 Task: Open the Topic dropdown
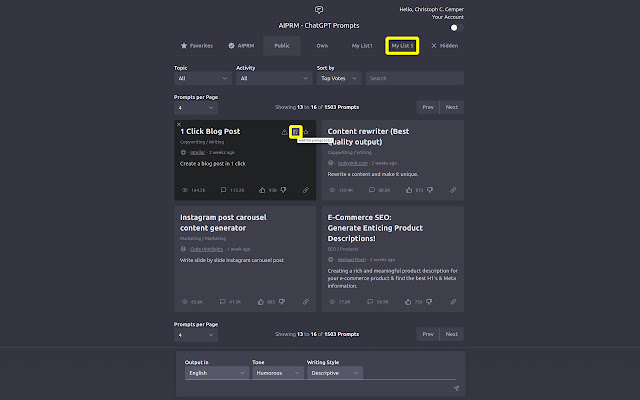tap(202, 78)
